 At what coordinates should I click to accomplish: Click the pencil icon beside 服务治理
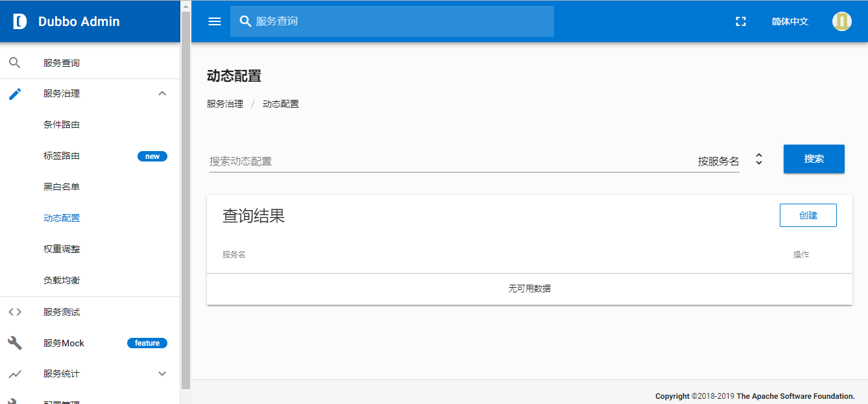(15, 94)
